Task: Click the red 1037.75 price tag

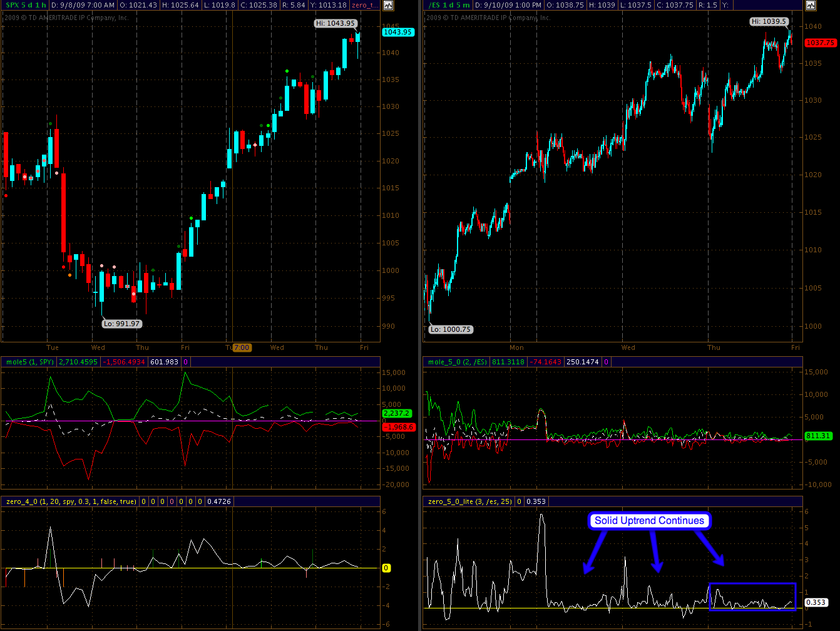Action: 821,43
